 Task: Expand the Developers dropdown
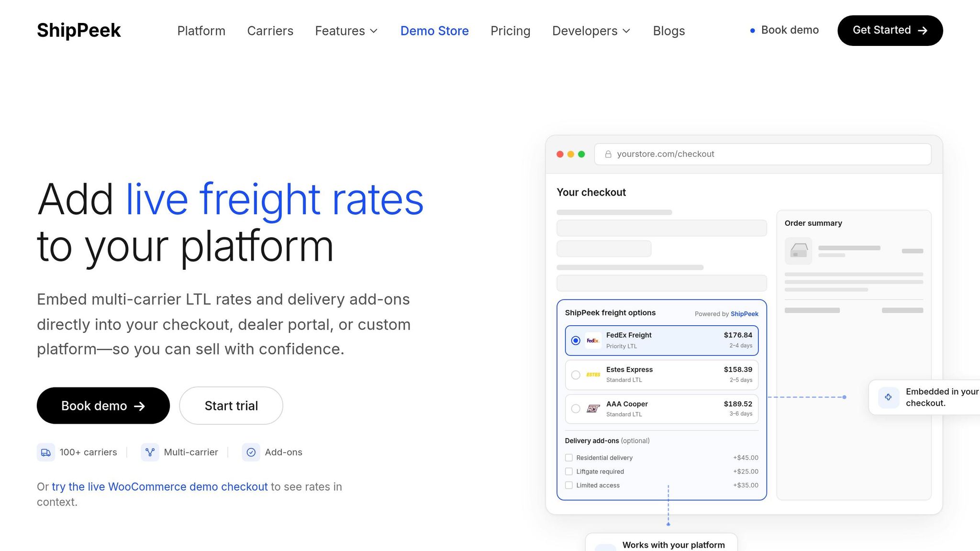point(591,31)
